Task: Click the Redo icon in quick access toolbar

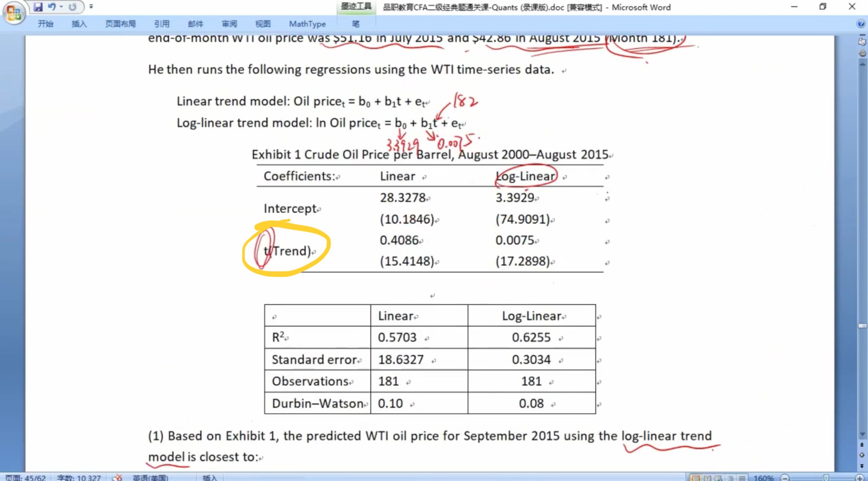Action: pyautogui.click(x=72, y=7)
